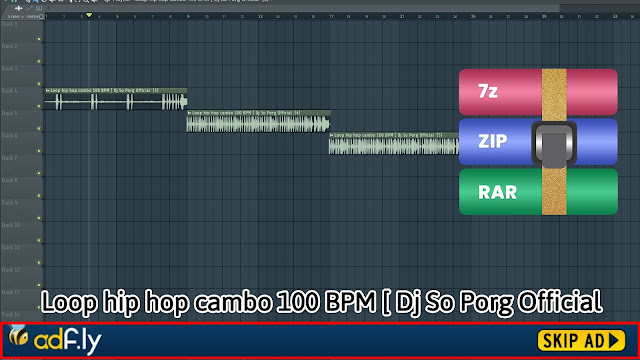Open the clip menu arrow on the Track 5 clip

tap(189, 113)
